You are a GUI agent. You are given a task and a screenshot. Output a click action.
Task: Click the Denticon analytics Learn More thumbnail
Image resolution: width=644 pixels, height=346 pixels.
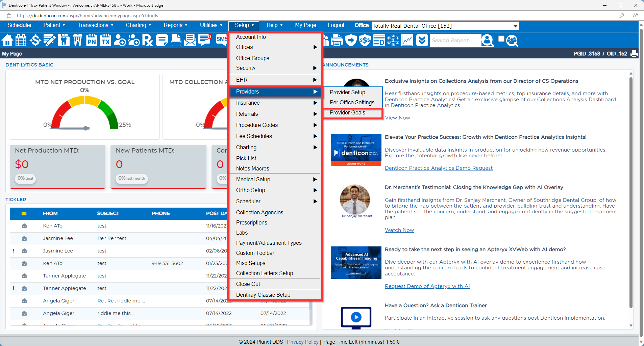[356, 150]
